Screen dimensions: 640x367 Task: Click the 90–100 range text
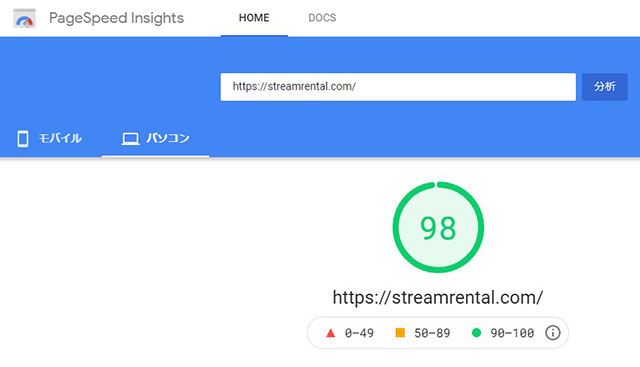[512, 333]
